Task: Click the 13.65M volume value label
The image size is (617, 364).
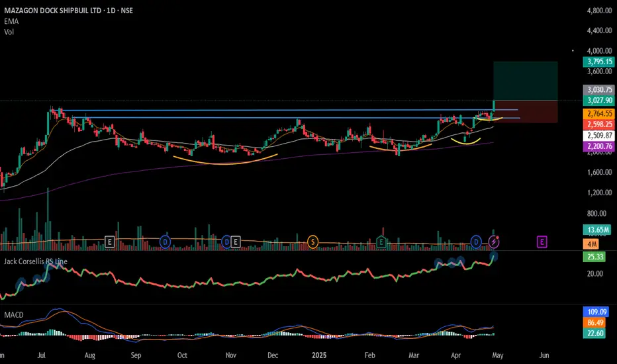Action: (597, 230)
